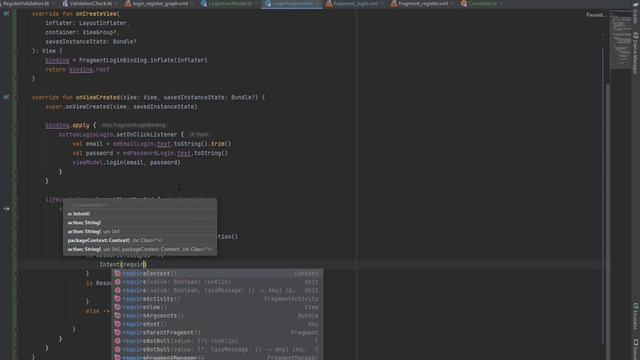Click the code minimap preview

click(x=620, y=41)
